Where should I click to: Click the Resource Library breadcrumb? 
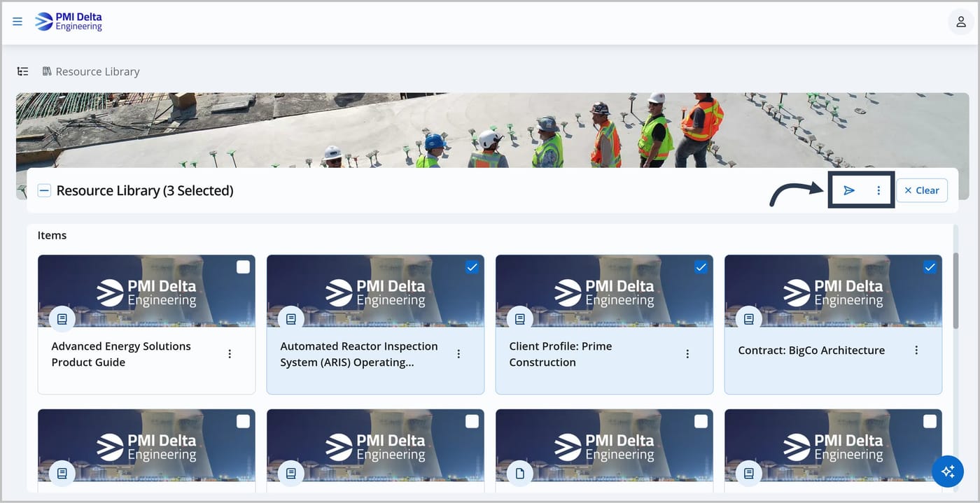(x=97, y=71)
